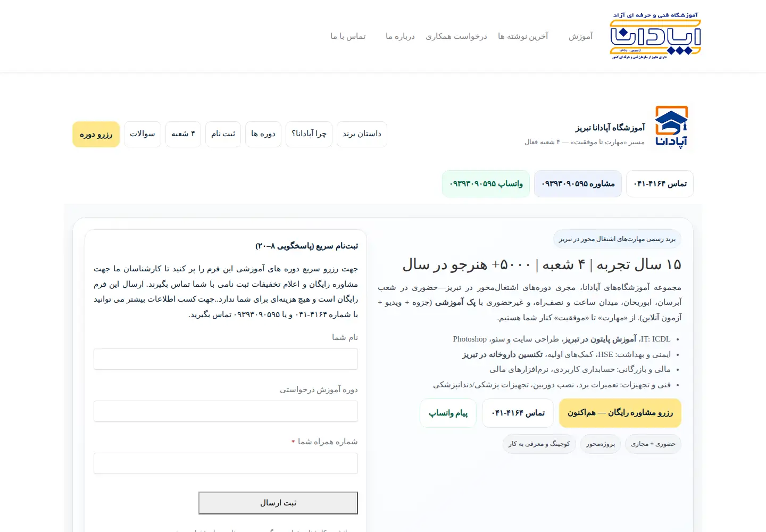Click the ثبت‌نام سریع (پاسخگویی ۸–۲۰) form title

[306, 246]
